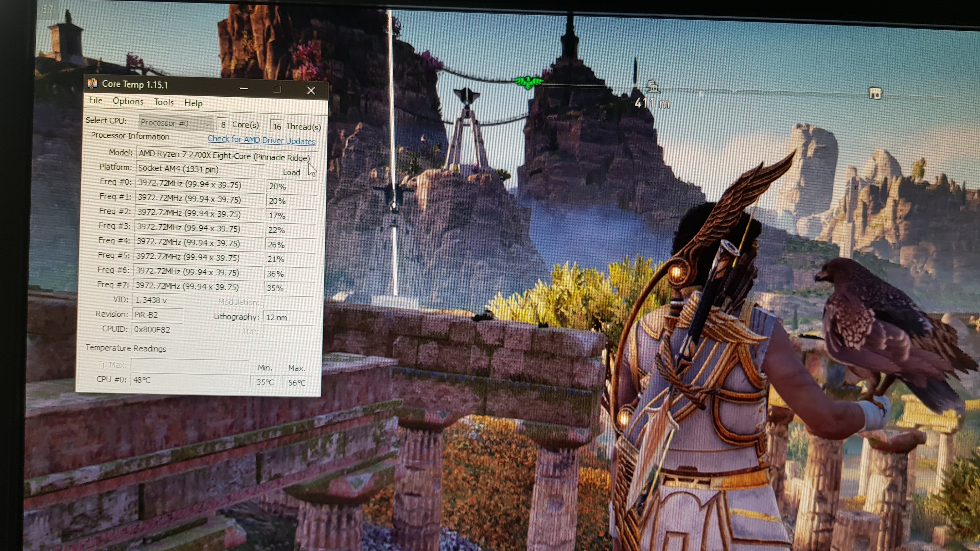The width and height of the screenshot is (980, 551).
Task: Minimize the Core Temp window
Action: [244, 89]
